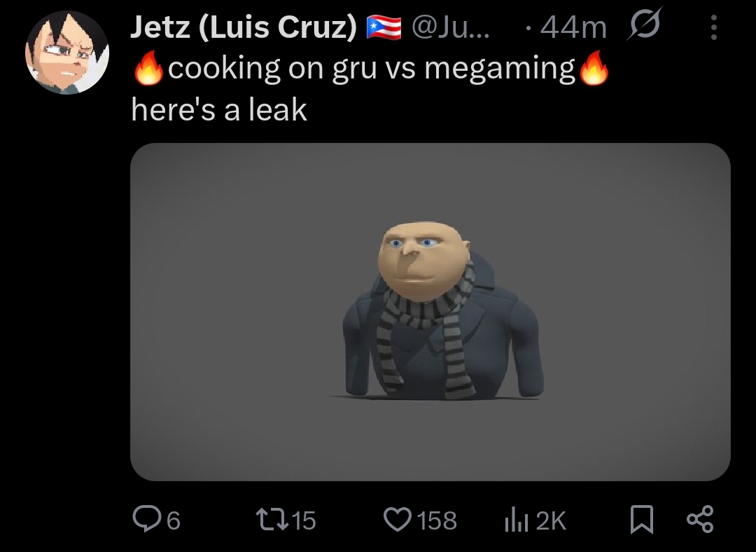Expand the Gru model image
Image resolution: width=756 pixels, height=552 pixels.
430,312
